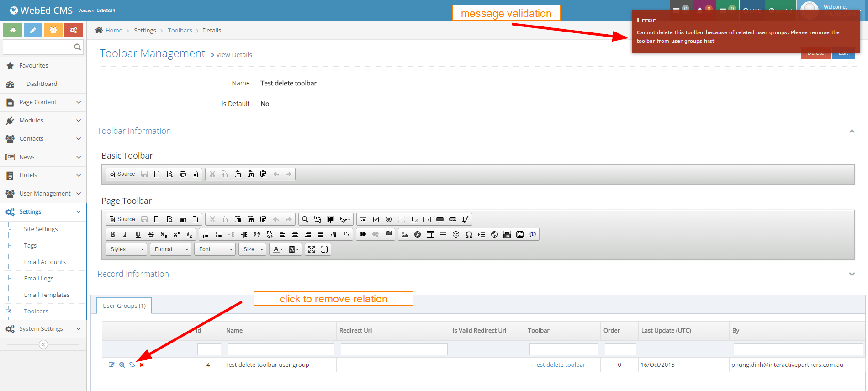Click the Smiley icon
Image resolution: width=868 pixels, height=391 pixels.
(456, 234)
